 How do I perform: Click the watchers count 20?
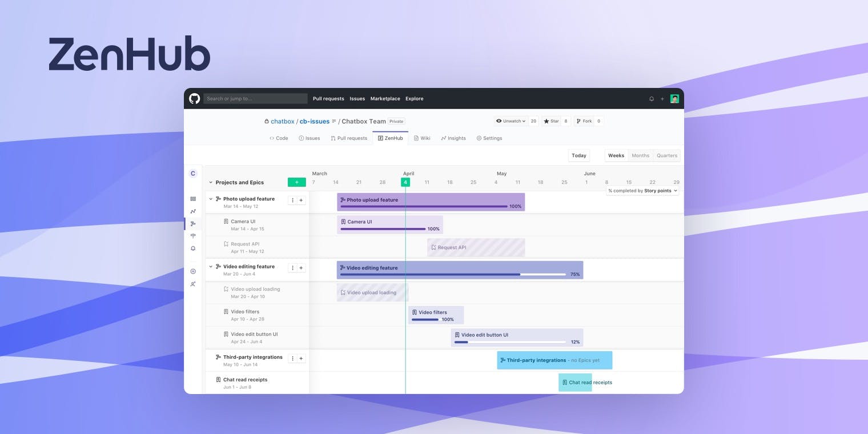[x=533, y=121]
